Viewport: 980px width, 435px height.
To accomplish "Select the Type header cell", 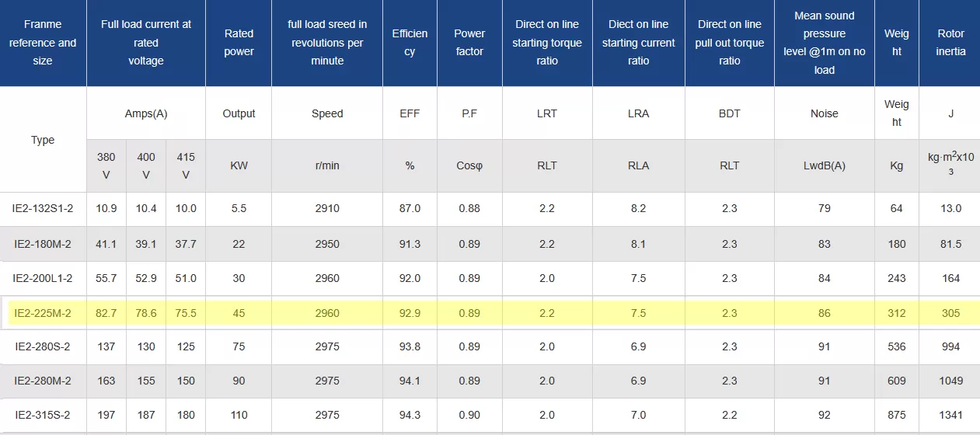I will (x=43, y=140).
